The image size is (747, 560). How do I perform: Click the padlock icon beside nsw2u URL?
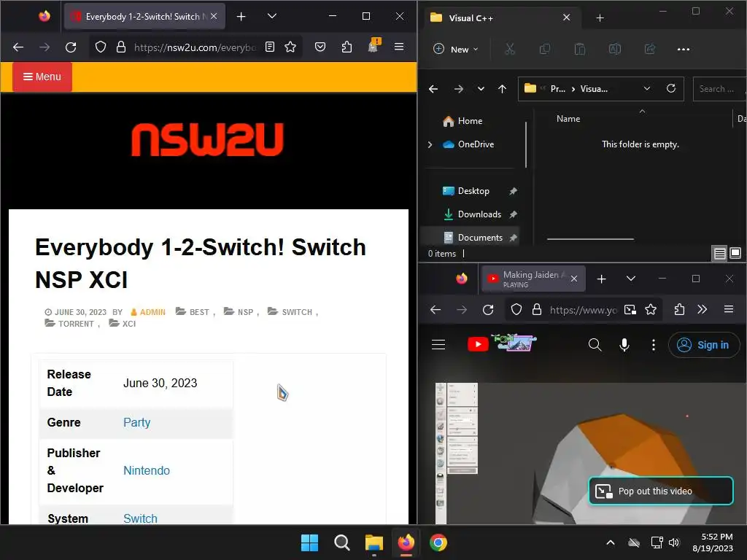point(121,47)
